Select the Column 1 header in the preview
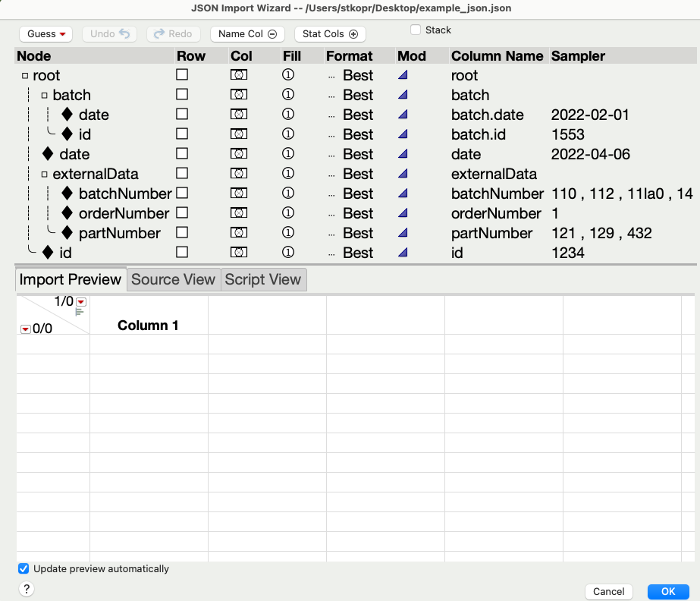The width and height of the screenshot is (700, 601). click(148, 326)
